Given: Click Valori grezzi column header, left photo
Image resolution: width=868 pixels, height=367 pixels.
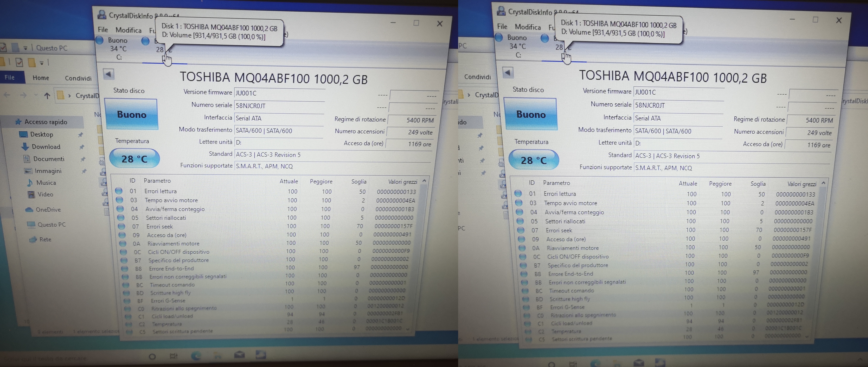Looking at the screenshot, I should click(403, 182).
